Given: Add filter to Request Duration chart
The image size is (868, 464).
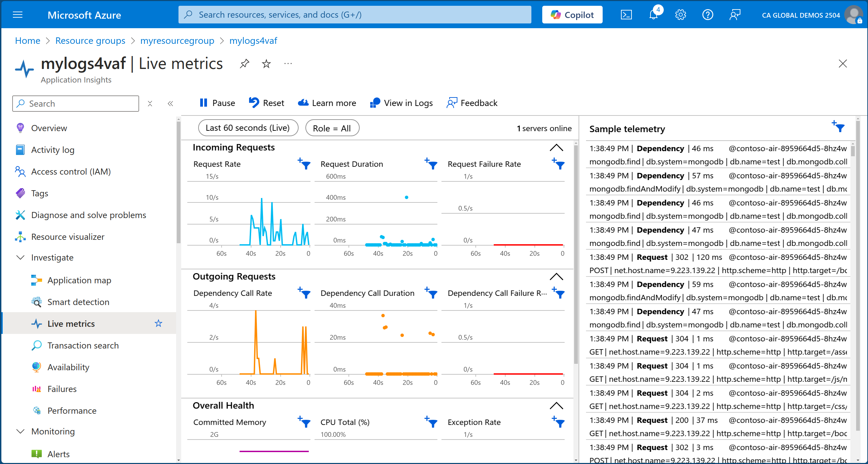Looking at the screenshot, I should 431,163.
